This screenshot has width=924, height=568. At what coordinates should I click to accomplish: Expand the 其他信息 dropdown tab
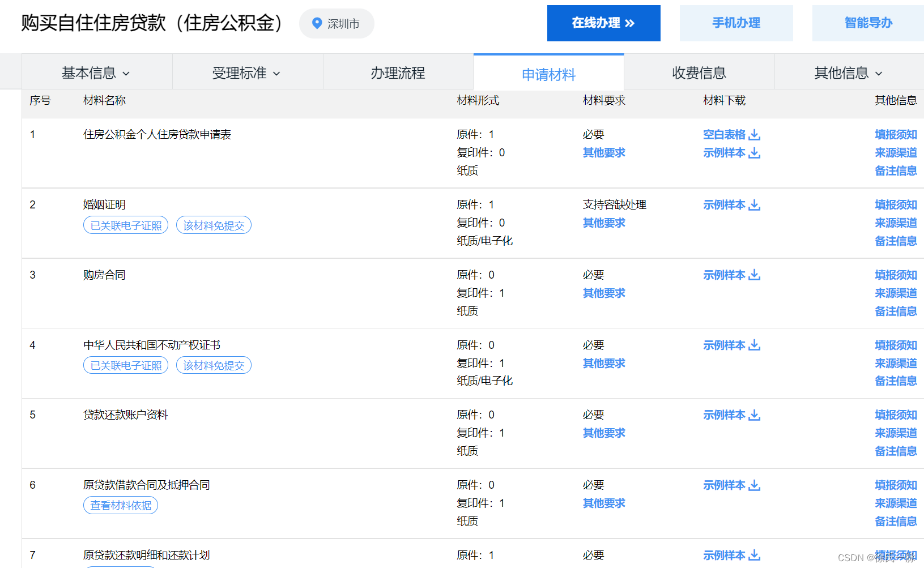(849, 72)
